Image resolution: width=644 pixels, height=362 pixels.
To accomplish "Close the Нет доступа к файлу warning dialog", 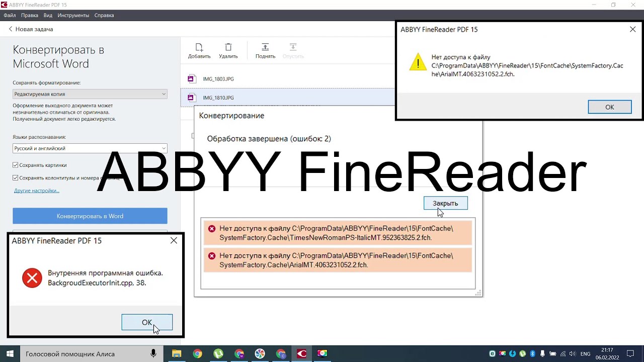I will click(x=632, y=30).
